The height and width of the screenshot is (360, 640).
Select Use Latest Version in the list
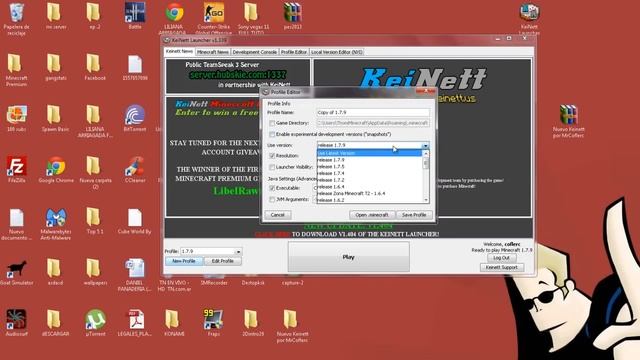tap(369, 153)
